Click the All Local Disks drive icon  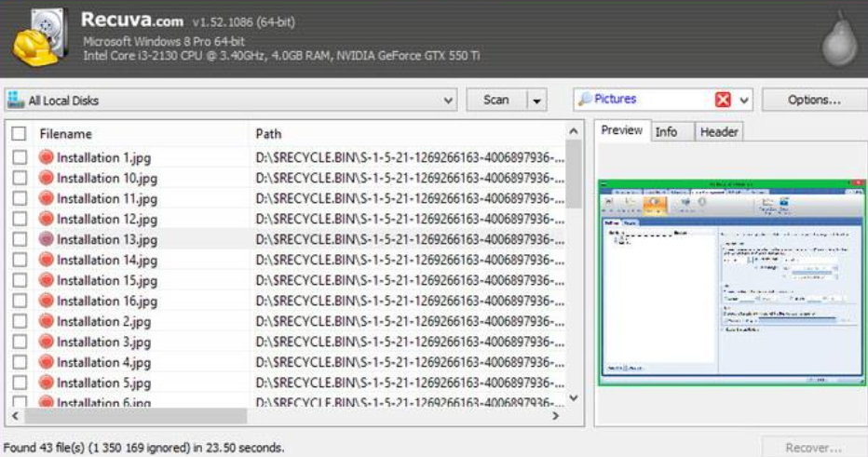[16, 101]
